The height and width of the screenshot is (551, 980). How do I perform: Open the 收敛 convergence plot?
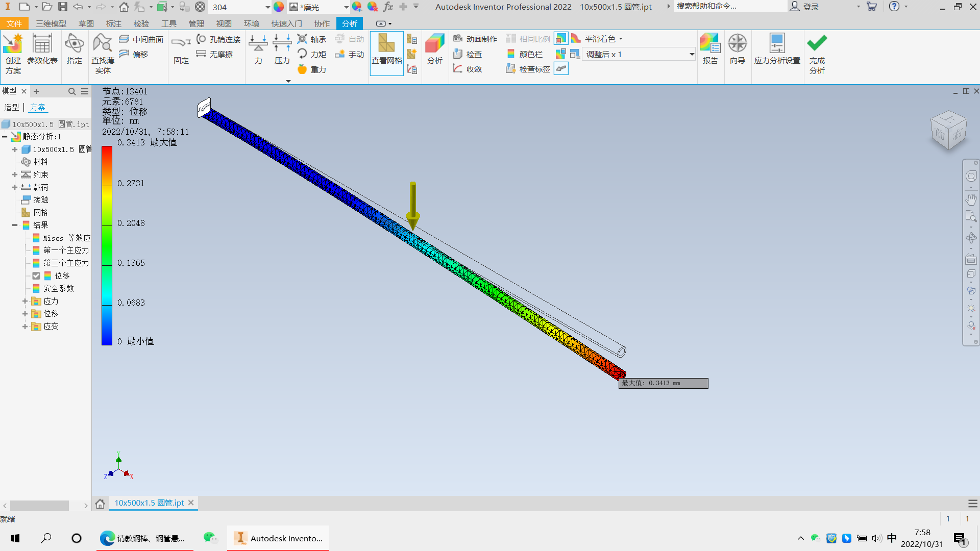coord(468,69)
